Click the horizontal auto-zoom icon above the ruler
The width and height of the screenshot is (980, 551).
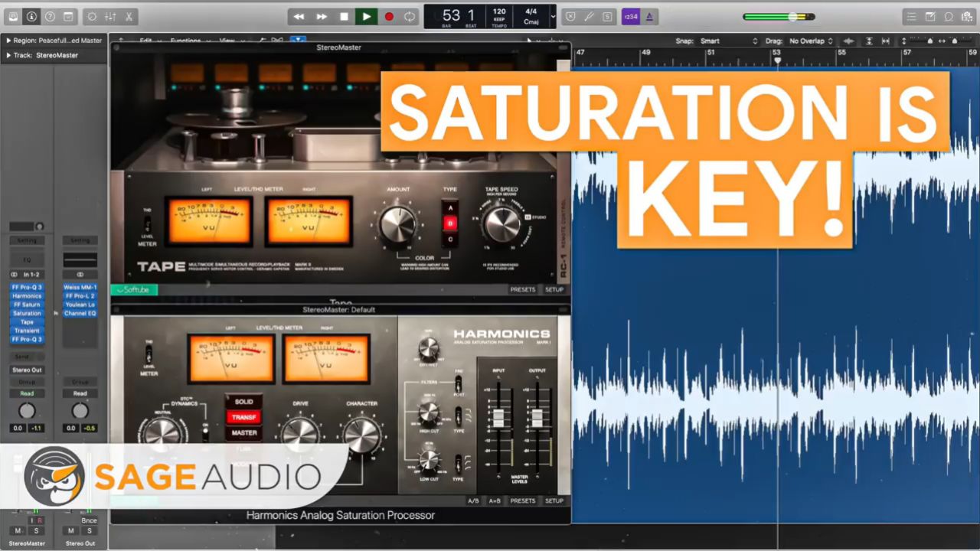pos(886,41)
